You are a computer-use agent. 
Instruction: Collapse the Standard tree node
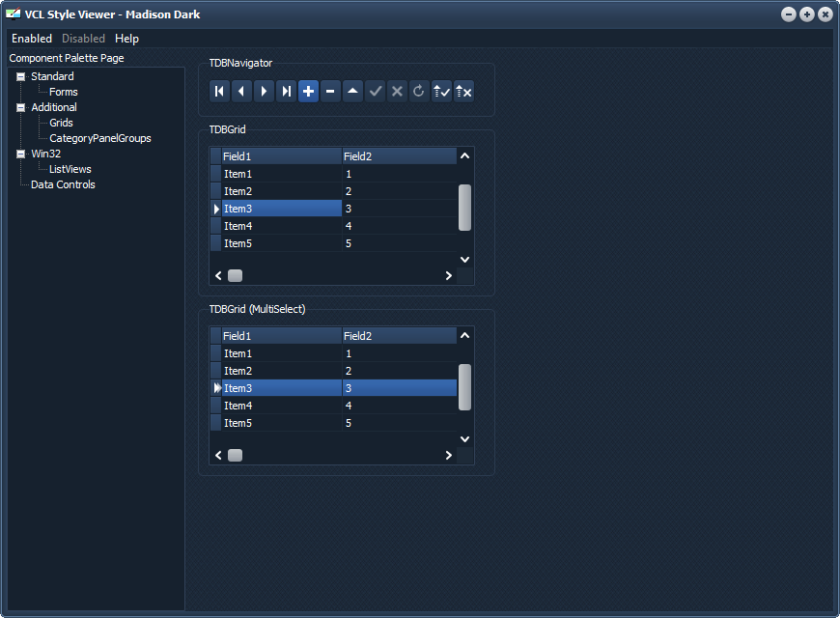coord(20,76)
